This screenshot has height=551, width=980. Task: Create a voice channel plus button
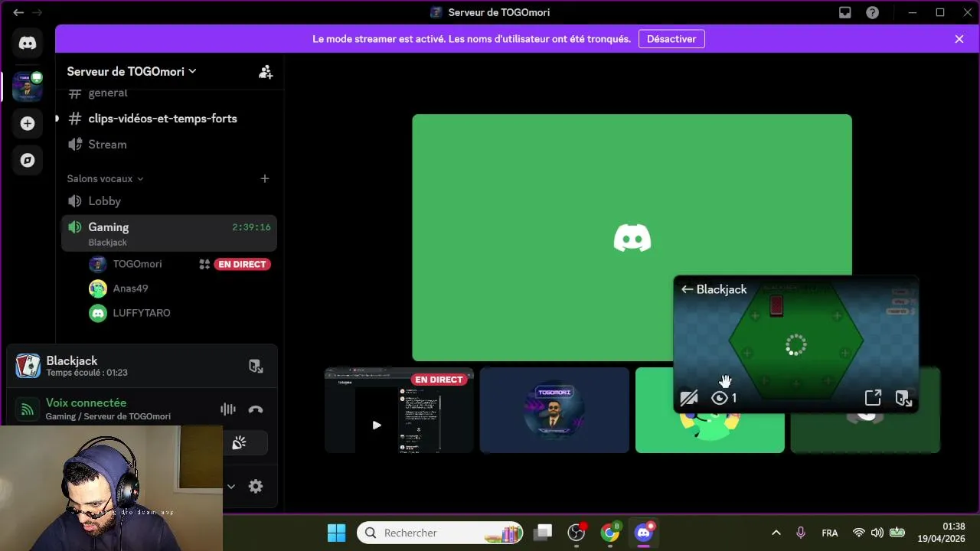tap(265, 178)
